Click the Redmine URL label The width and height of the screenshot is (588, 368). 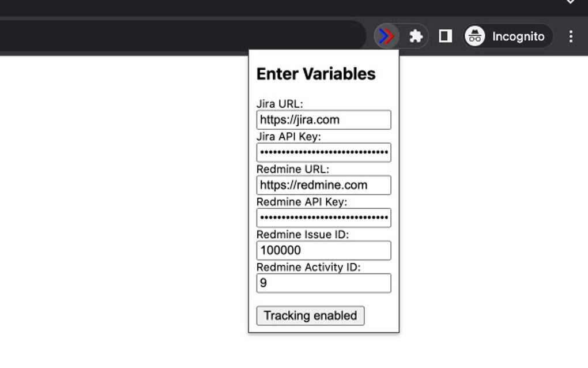point(293,170)
